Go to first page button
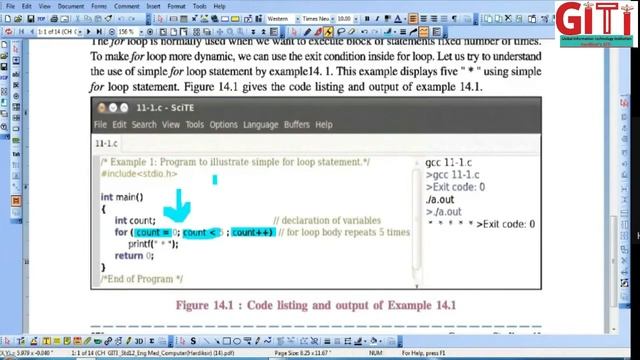 [x=22, y=31]
